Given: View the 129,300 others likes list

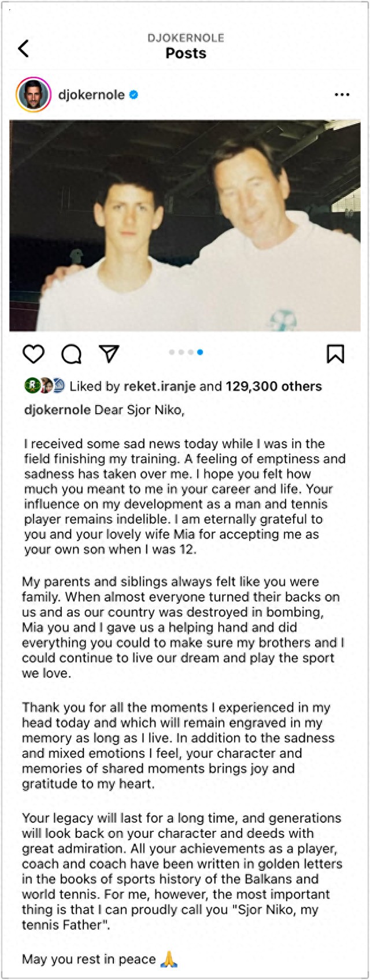Looking at the screenshot, I should click(x=273, y=386).
